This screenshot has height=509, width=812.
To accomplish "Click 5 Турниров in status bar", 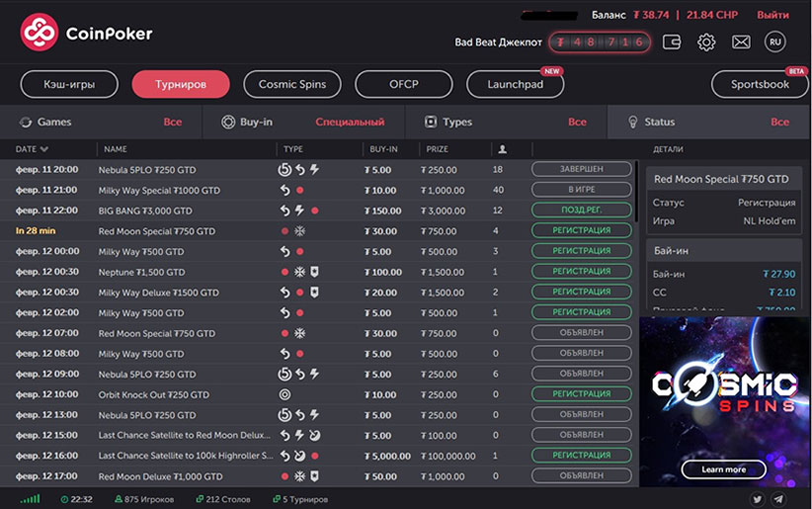I will pyautogui.click(x=300, y=500).
